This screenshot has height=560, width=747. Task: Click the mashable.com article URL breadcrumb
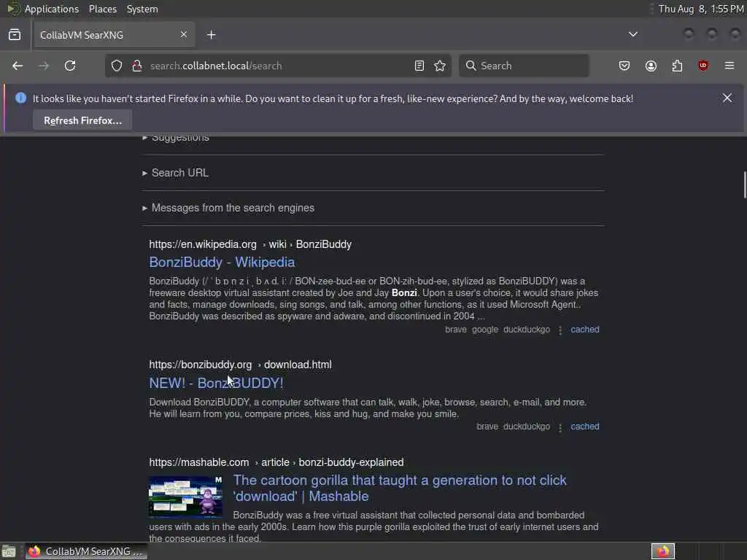coord(276,462)
